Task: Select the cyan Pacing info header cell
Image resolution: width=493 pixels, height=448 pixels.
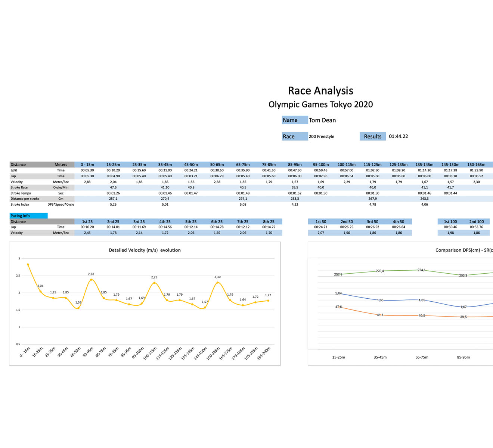Action: [x=28, y=216]
